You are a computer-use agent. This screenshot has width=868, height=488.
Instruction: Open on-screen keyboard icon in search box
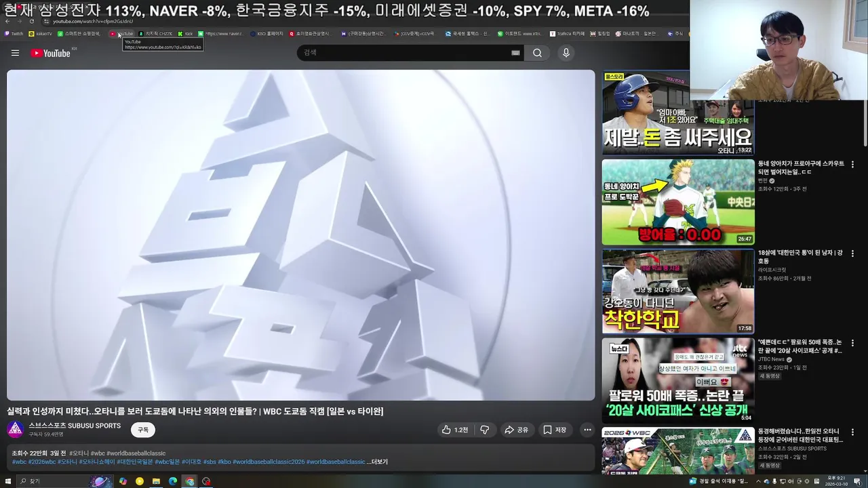(515, 53)
